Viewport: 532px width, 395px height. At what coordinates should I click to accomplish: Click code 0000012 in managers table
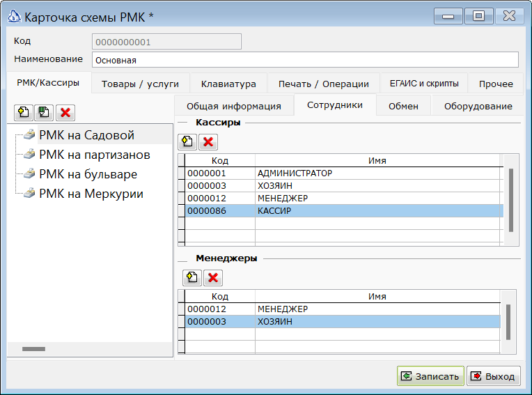[207, 309]
